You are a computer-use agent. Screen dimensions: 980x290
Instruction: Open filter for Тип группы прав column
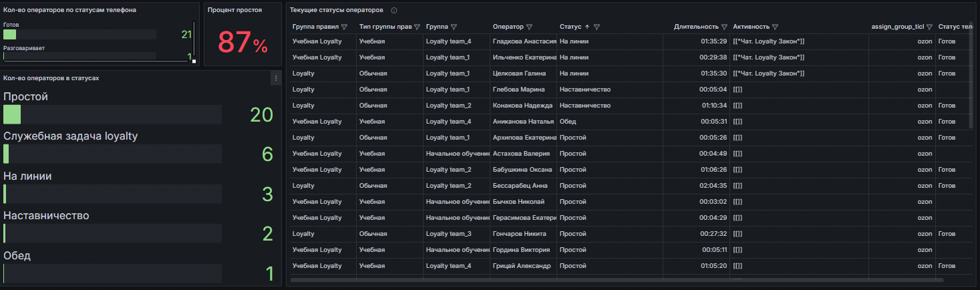pos(417,27)
